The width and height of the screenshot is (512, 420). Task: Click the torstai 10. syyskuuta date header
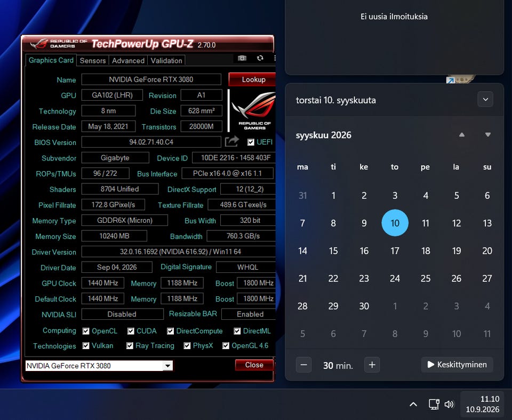pyautogui.click(x=335, y=100)
